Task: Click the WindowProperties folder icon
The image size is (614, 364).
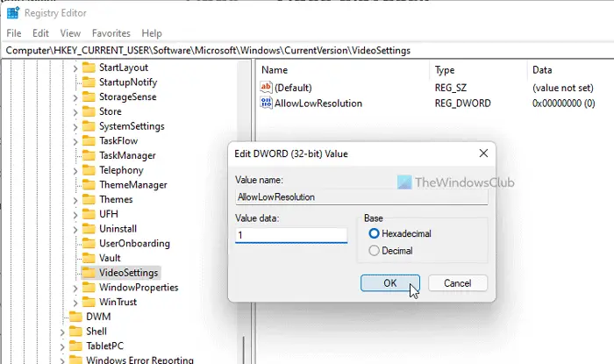Action: tap(89, 288)
